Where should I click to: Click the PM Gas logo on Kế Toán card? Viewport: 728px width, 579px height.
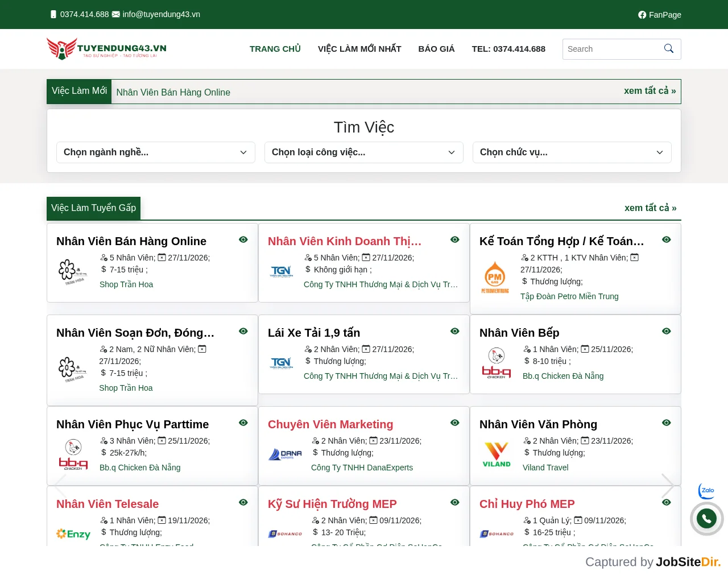coord(495,277)
